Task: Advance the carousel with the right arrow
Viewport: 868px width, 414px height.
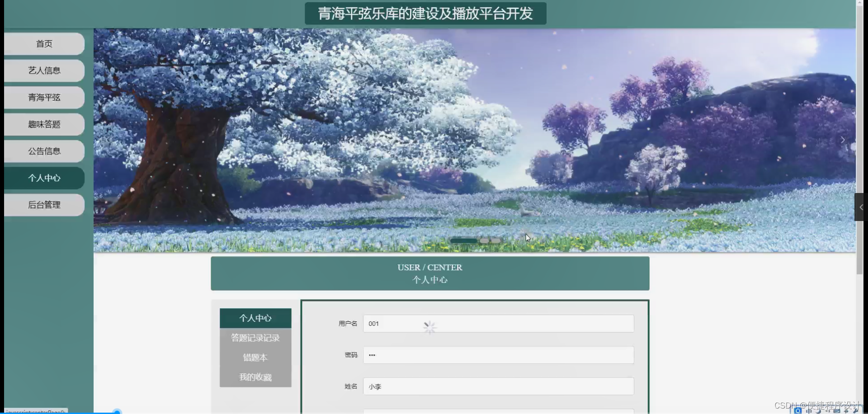Action: (x=843, y=140)
